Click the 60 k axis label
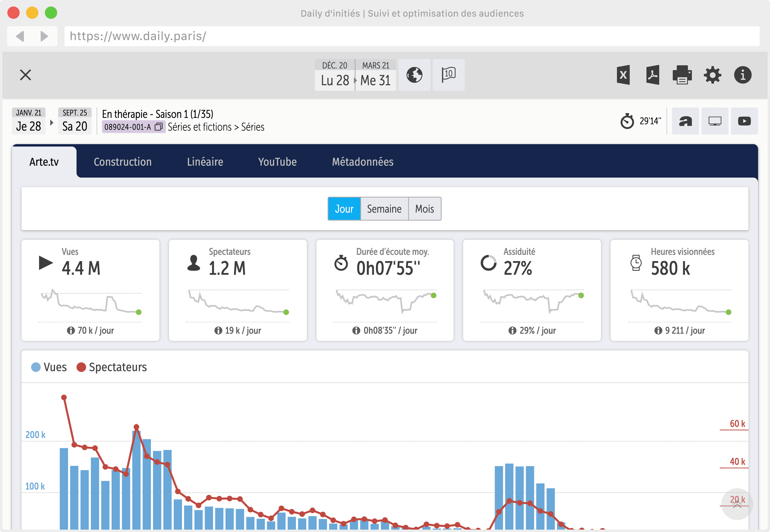The width and height of the screenshot is (770, 532). point(737,424)
